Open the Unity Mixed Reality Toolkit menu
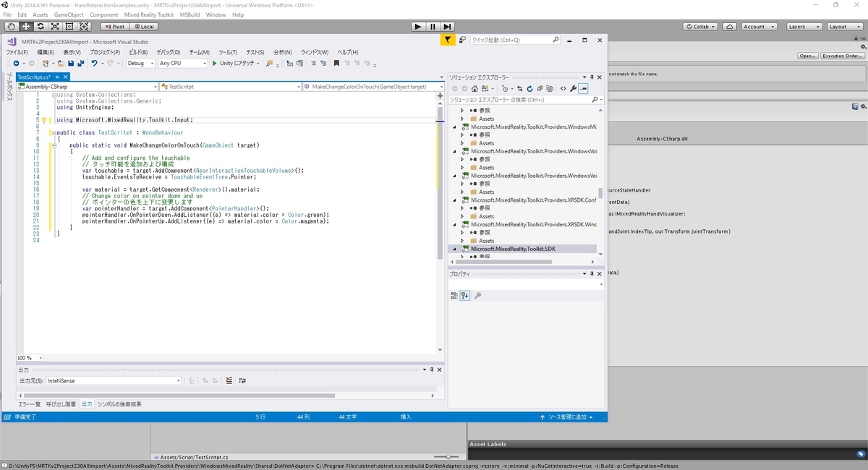The width and height of the screenshot is (868, 470). [x=148, y=14]
